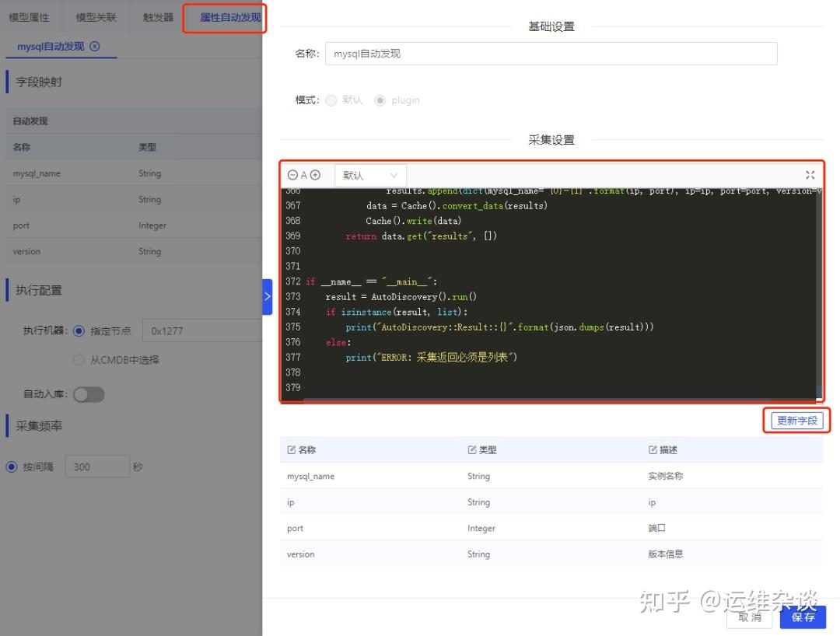840x636 pixels.
Task: Enable the 自动入库 toggle
Action: [x=89, y=394]
